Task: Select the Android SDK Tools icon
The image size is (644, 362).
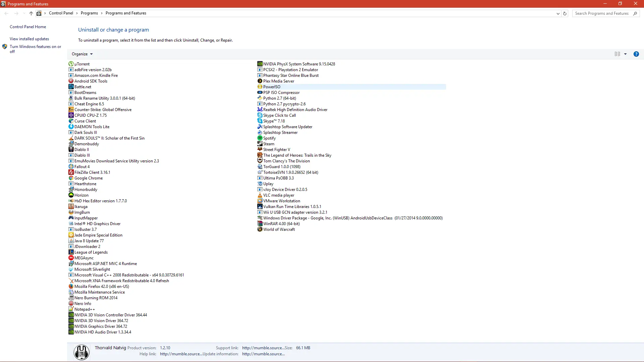Action: pyautogui.click(x=71, y=81)
